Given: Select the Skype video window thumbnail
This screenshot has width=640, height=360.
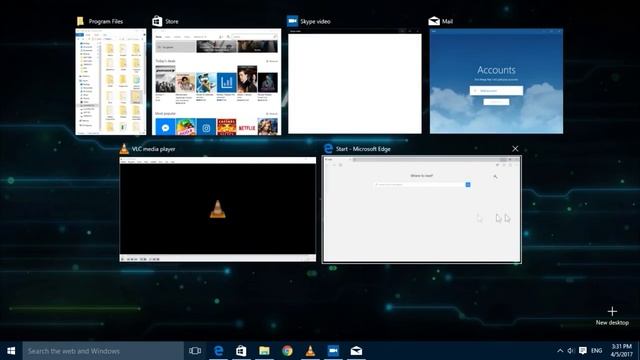Looking at the screenshot, I should click(355, 81).
